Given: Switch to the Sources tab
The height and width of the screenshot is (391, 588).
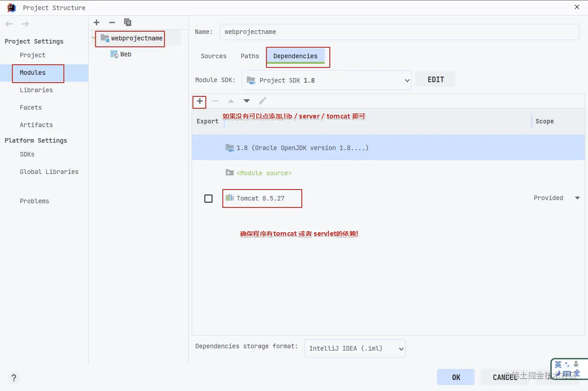Looking at the screenshot, I should coord(214,56).
